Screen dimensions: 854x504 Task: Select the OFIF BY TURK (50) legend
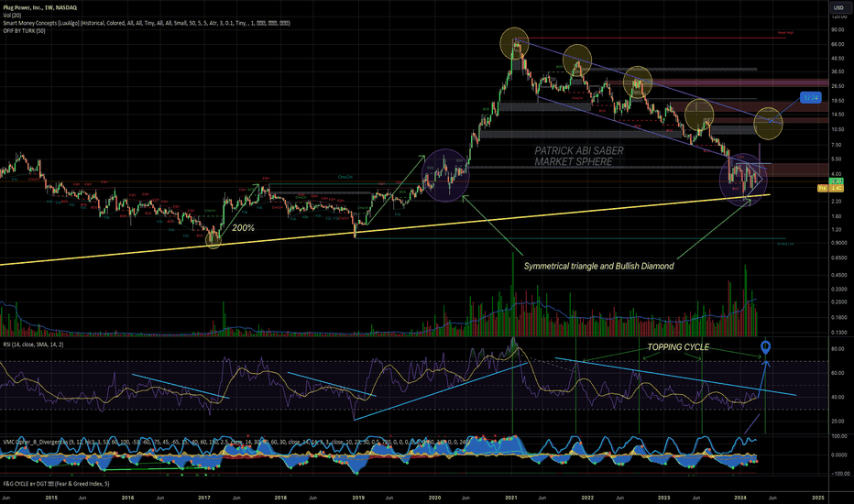24,31
